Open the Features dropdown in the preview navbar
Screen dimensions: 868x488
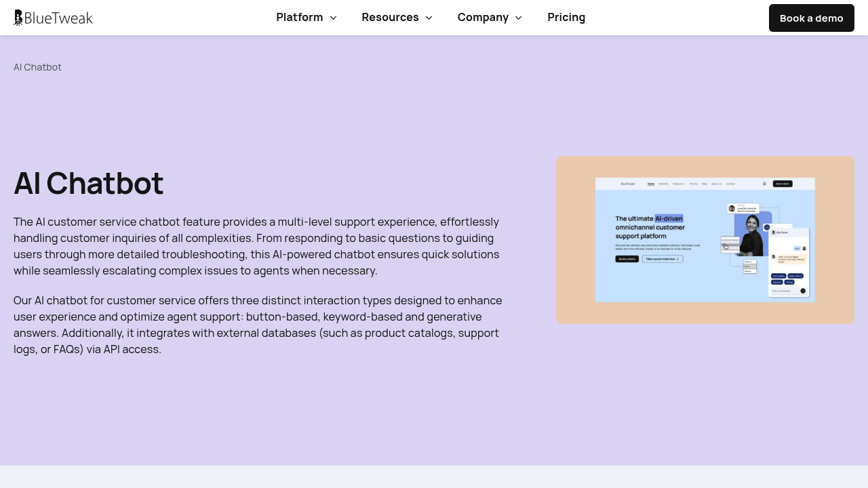tap(678, 184)
